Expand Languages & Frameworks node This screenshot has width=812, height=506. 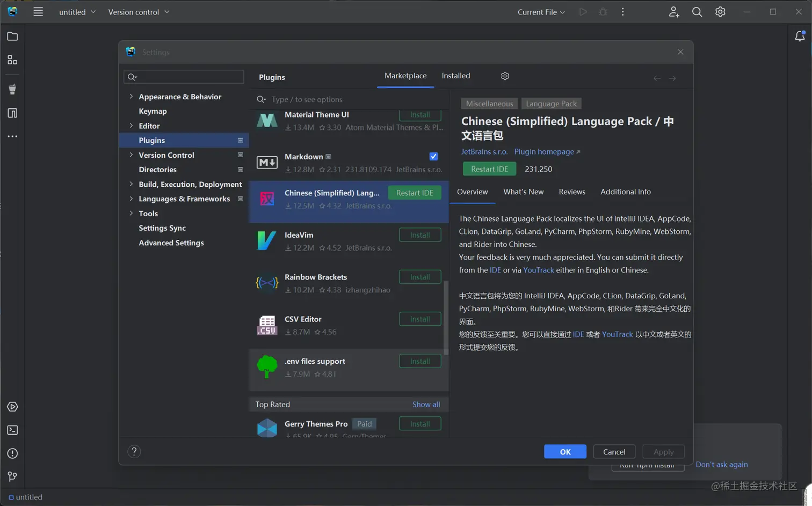point(131,199)
